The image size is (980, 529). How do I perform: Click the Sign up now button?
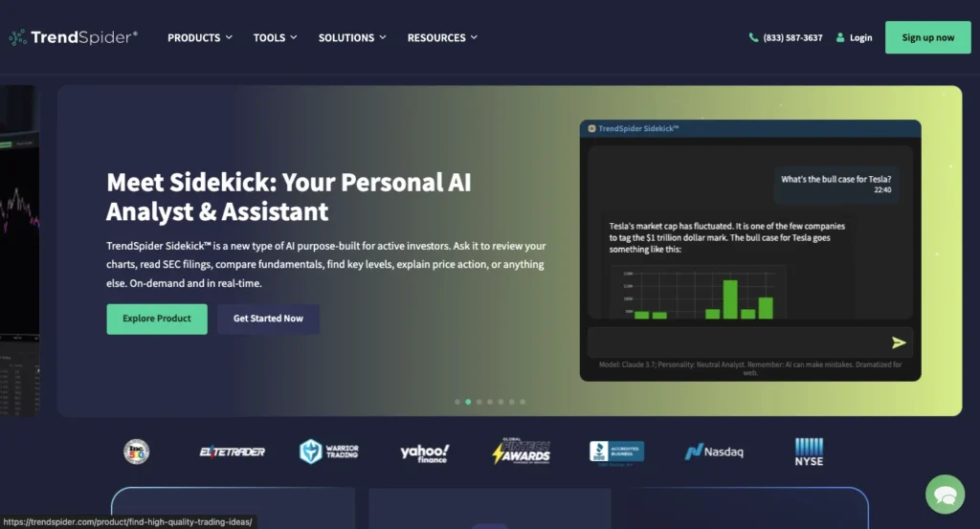tap(927, 37)
